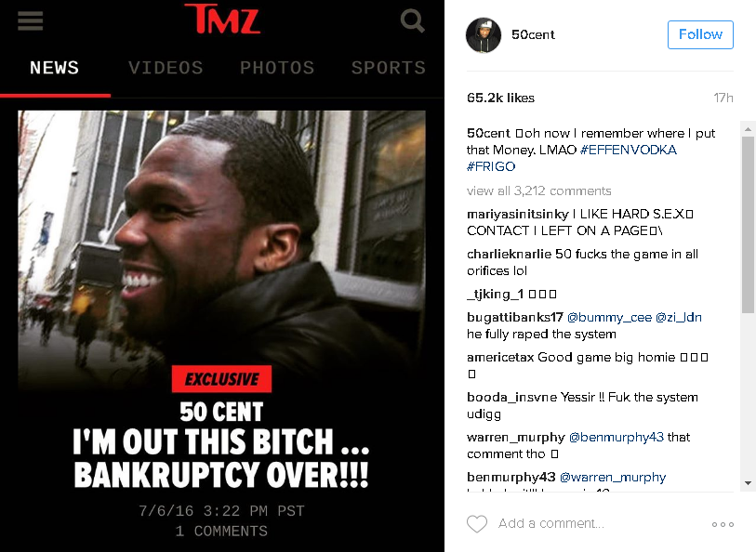
Task: Like the post with the heart icon
Action: pyautogui.click(x=477, y=523)
